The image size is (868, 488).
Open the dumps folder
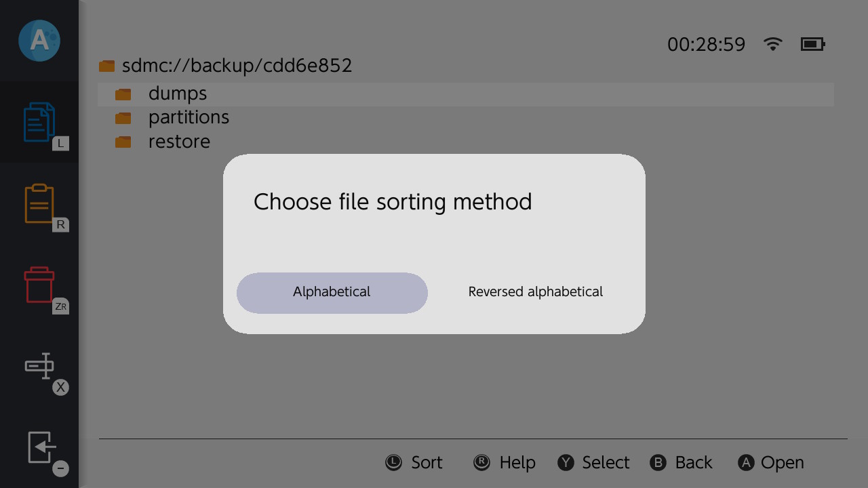(x=178, y=94)
